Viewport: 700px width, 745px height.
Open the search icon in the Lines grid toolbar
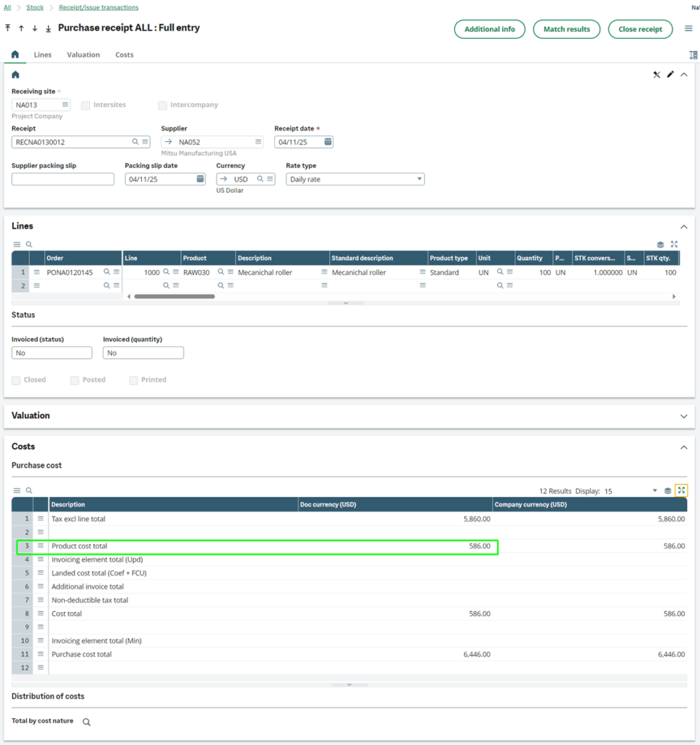point(28,244)
